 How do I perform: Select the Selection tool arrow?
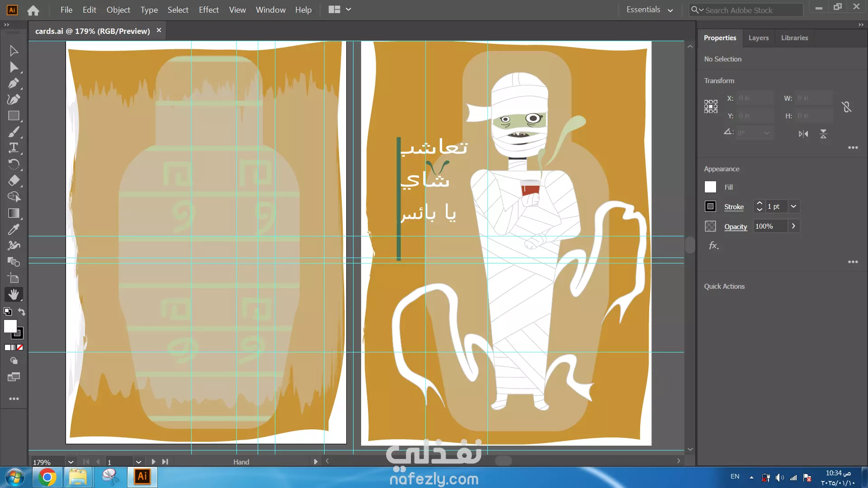click(14, 51)
